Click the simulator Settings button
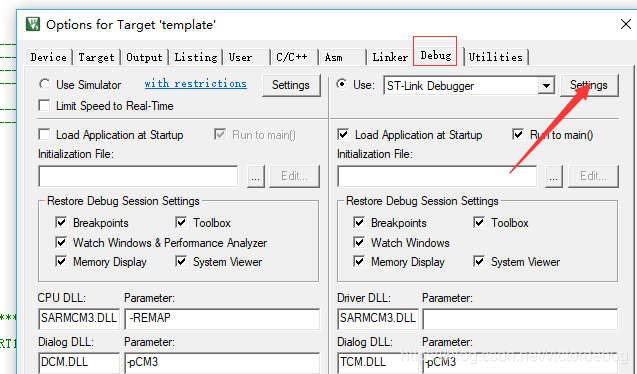Screen dimensions: 637x374 (291, 85)
